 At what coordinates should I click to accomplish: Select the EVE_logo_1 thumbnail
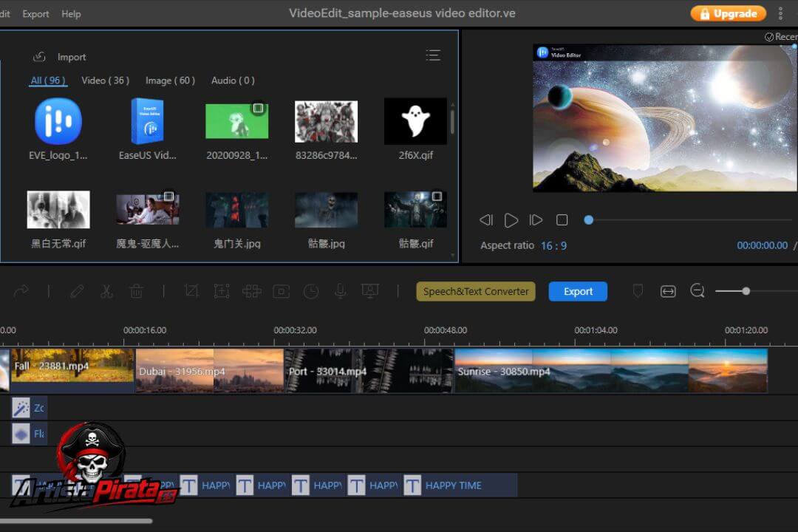pos(58,121)
